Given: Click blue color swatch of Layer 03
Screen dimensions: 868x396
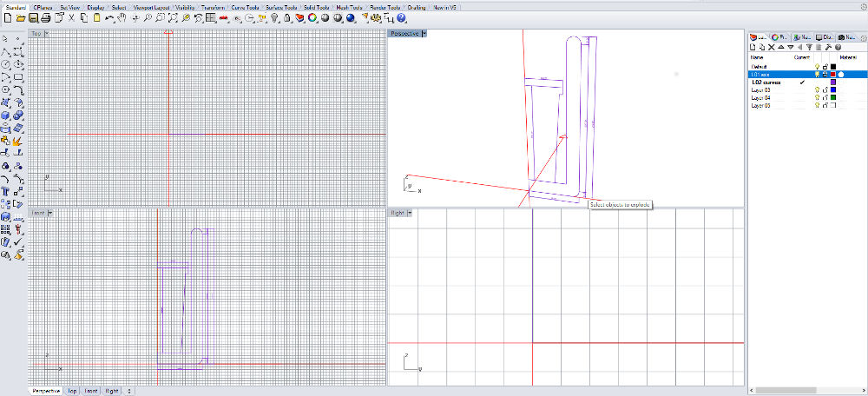Looking at the screenshot, I should [x=833, y=89].
